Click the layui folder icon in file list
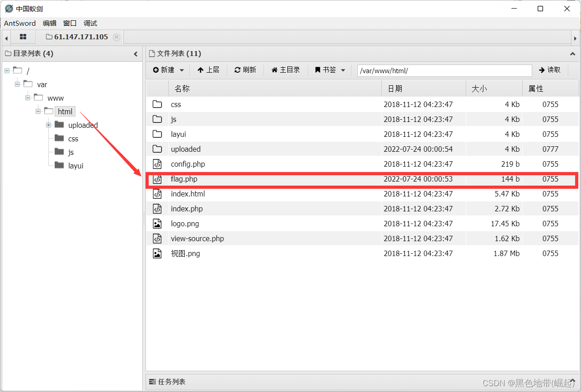Image resolution: width=581 pixels, height=392 pixels. coord(157,134)
